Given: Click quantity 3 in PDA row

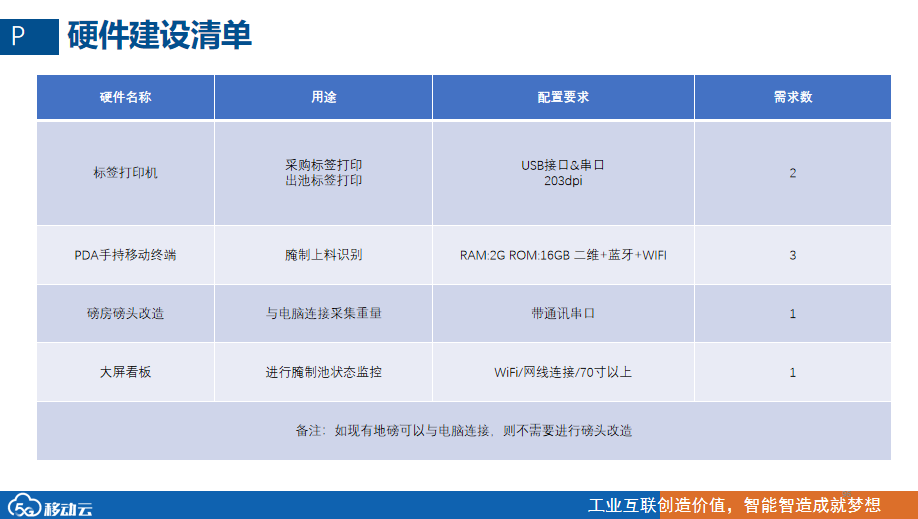Looking at the screenshot, I should click(793, 255).
